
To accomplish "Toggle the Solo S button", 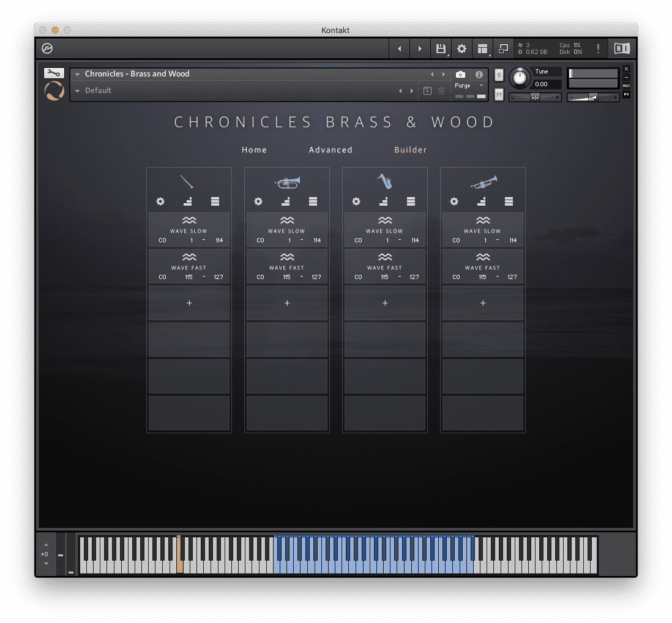I will click(499, 75).
